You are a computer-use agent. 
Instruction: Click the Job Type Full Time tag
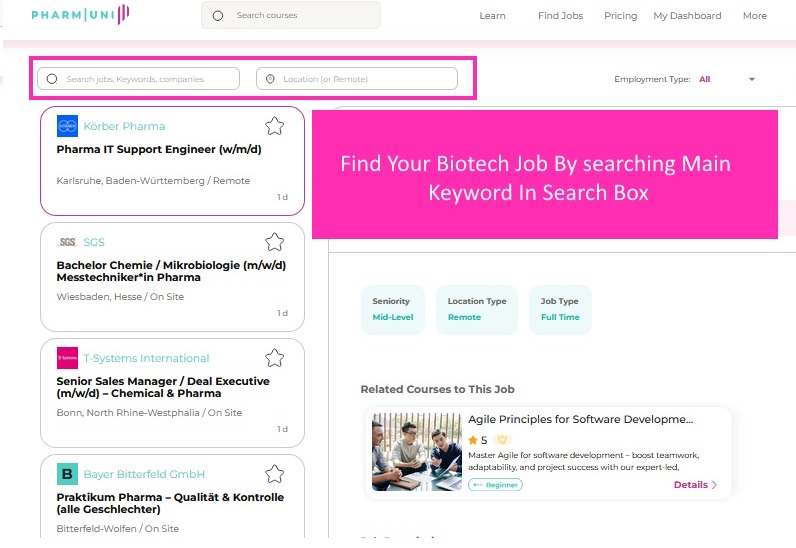[560, 309]
